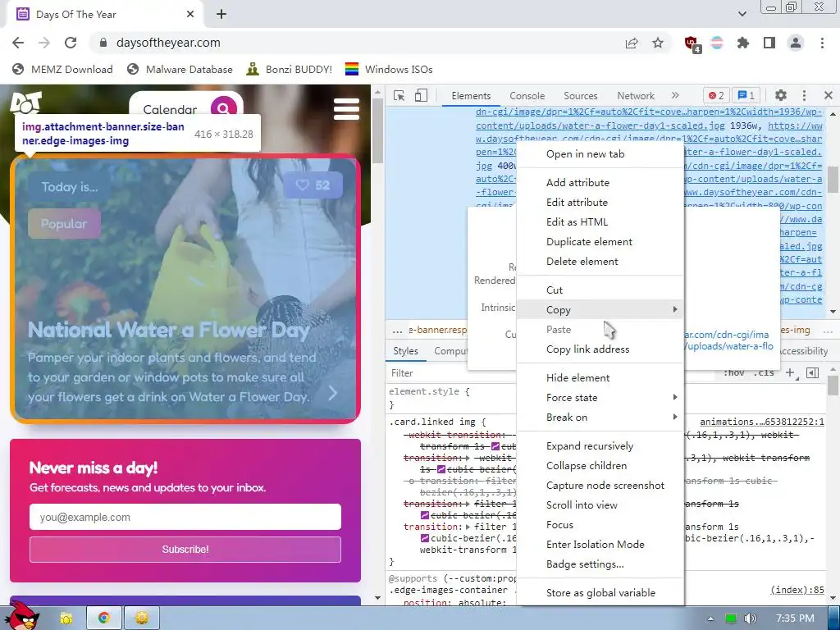
Task: Click the Subscribe! button
Action: 185,550
